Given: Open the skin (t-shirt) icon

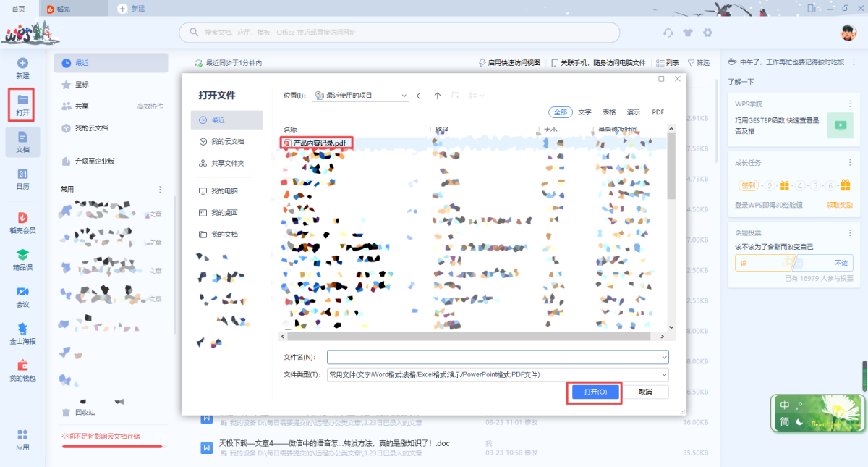Looking at the screenshot, I should (x=688, y=33).
